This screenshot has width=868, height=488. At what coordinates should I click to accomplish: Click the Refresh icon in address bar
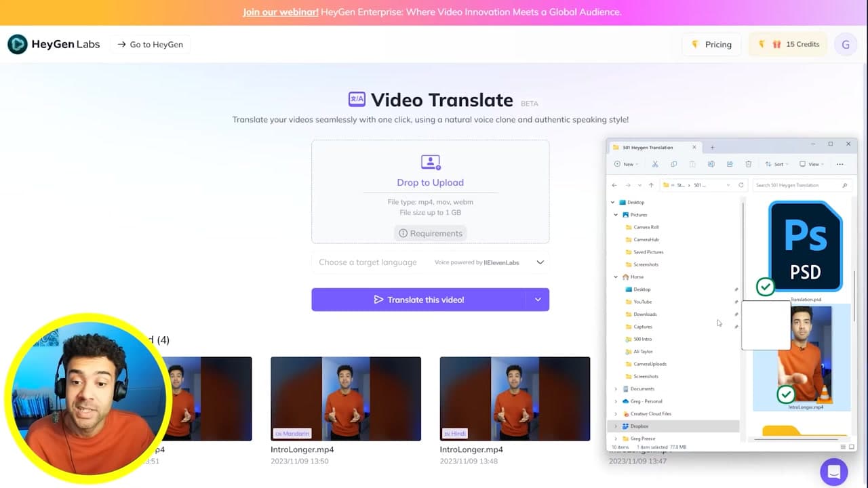tap(741, 185)
